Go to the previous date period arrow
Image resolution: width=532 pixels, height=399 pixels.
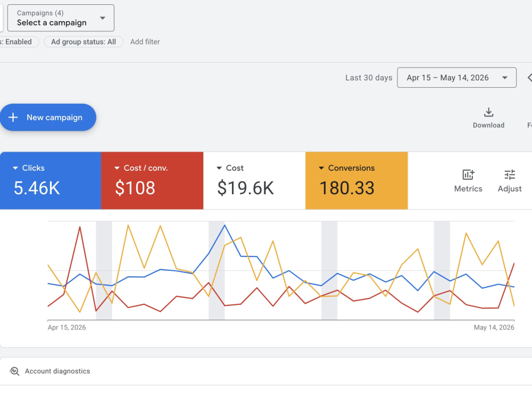coord(529,78)
